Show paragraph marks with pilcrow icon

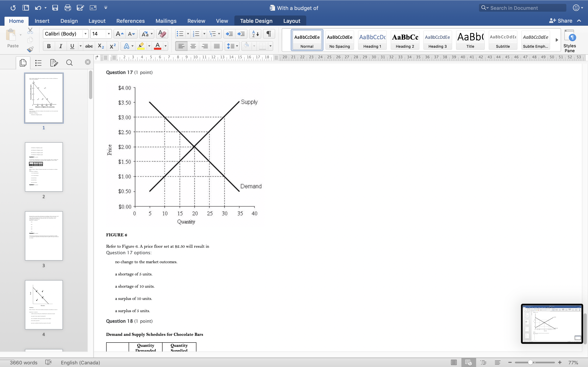coord(269,34)
